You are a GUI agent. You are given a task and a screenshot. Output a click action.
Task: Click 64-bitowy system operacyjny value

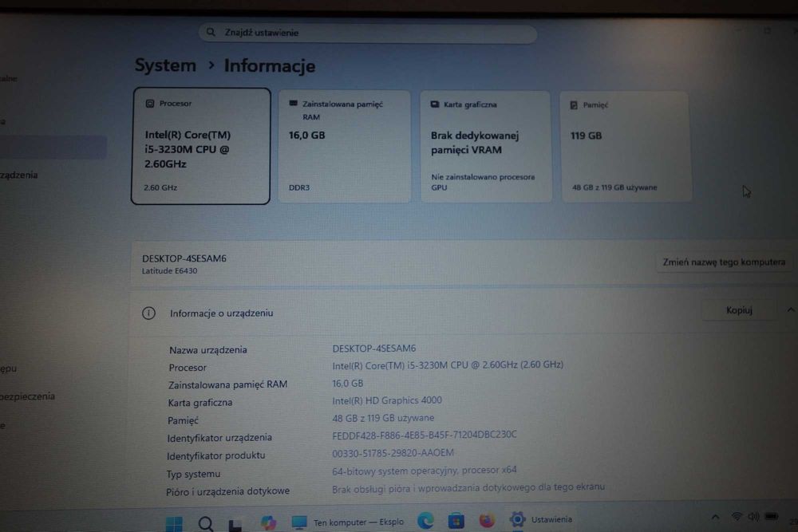[424, 471]
